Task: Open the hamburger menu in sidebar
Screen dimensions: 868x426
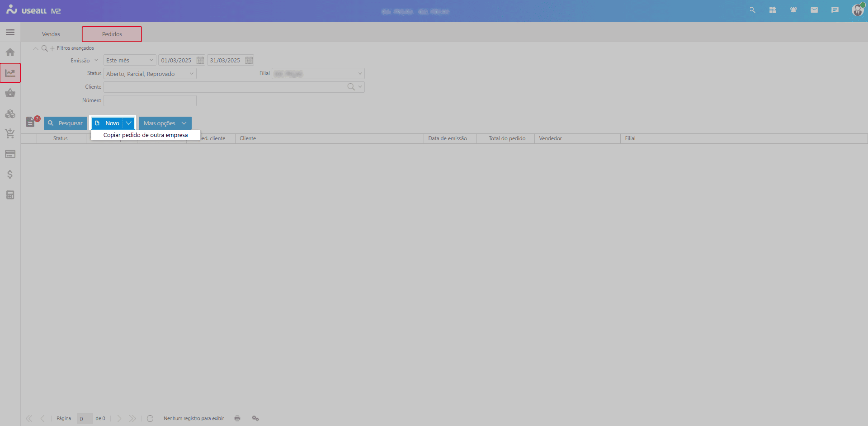Action: coord(10,33)
